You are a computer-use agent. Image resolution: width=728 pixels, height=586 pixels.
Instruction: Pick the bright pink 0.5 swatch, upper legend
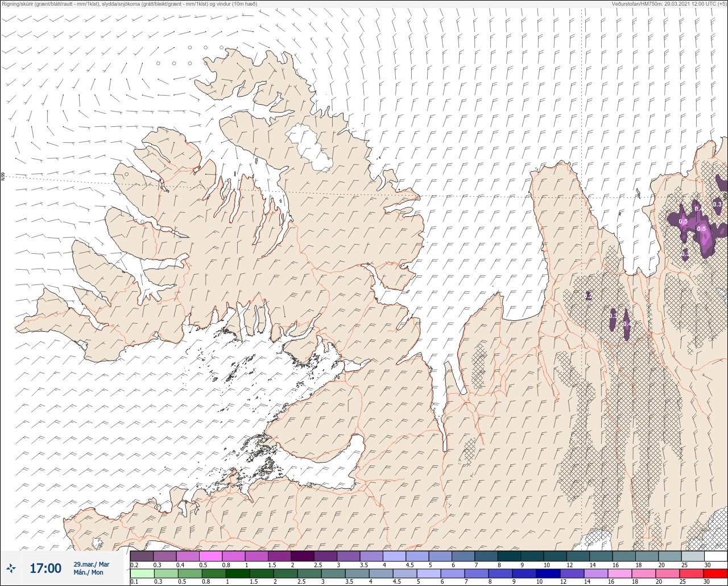[x=210, y=556]
